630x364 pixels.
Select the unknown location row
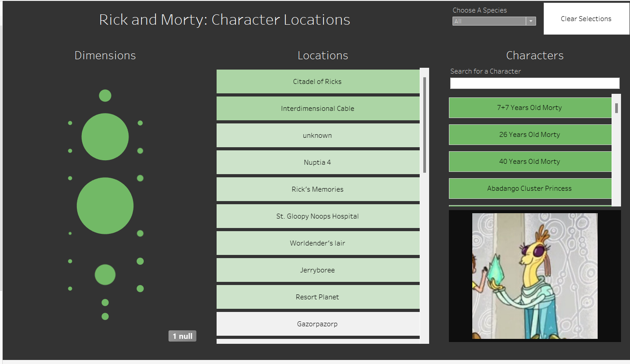318,136
